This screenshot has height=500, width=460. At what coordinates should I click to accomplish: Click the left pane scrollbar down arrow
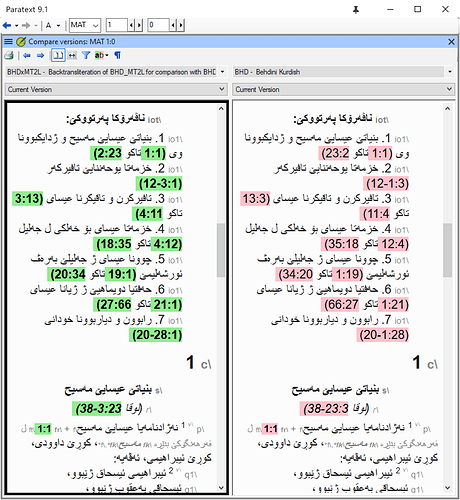(221, 487)
